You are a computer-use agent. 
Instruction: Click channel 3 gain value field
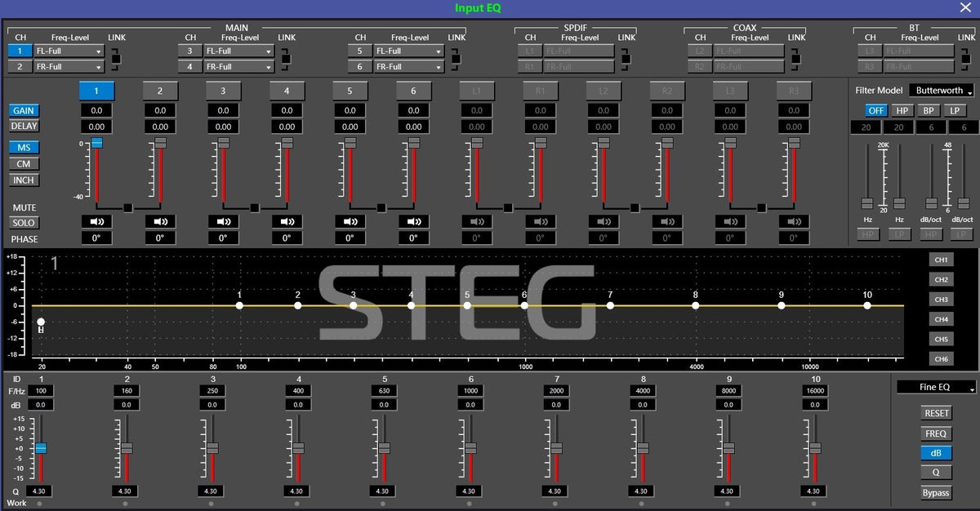click(223, 111)
